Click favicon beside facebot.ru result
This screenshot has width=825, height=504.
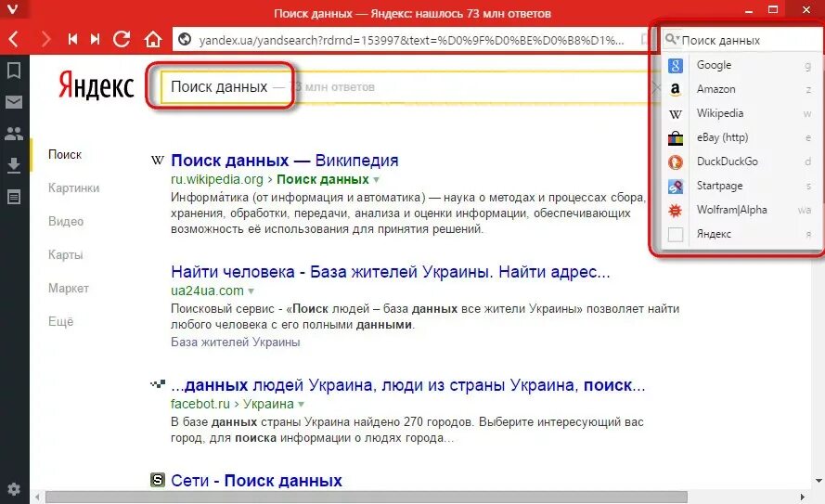coord(158,384)
